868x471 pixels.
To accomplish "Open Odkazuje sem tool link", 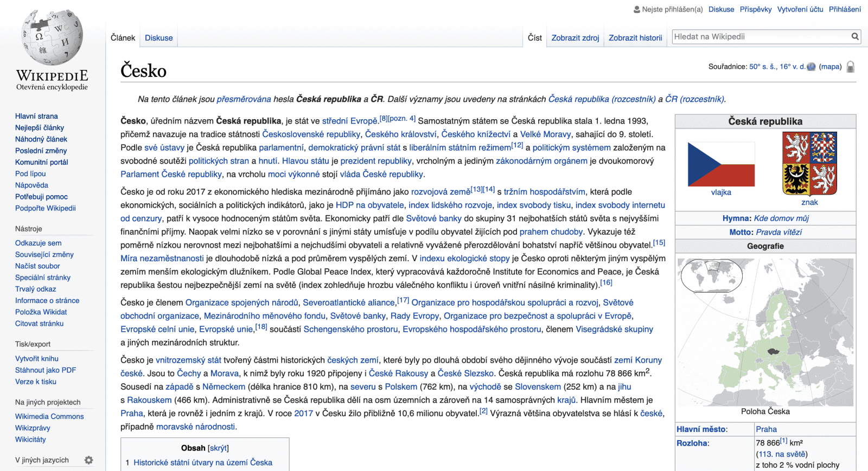I will tap(39, 243).
